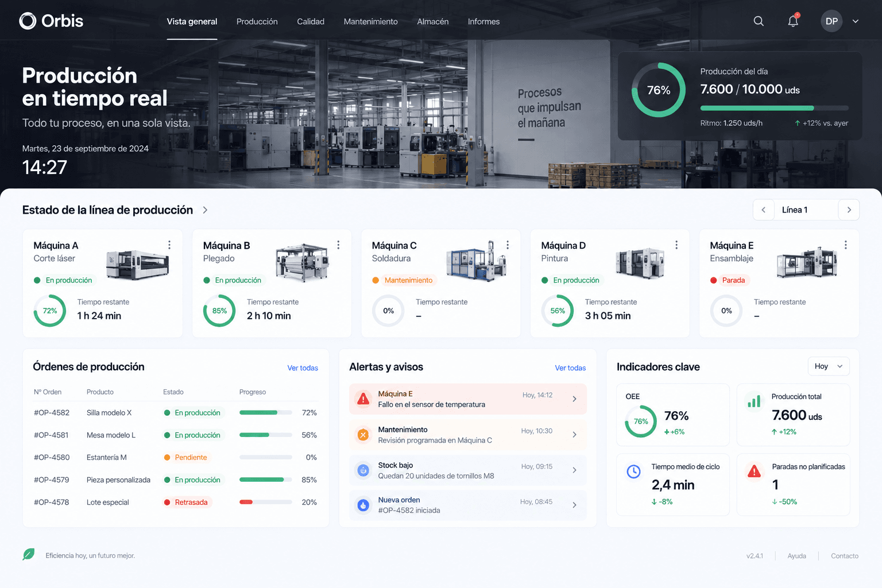Click the red warning icon for Máquina E alert

coord(363,399)
